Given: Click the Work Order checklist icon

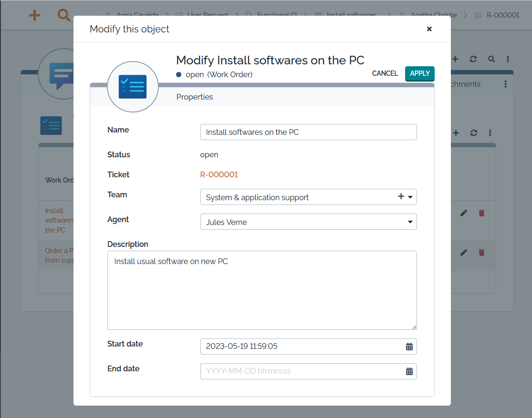Looking at the screenshot, I should pyautogui.click(x=132, y=87).
